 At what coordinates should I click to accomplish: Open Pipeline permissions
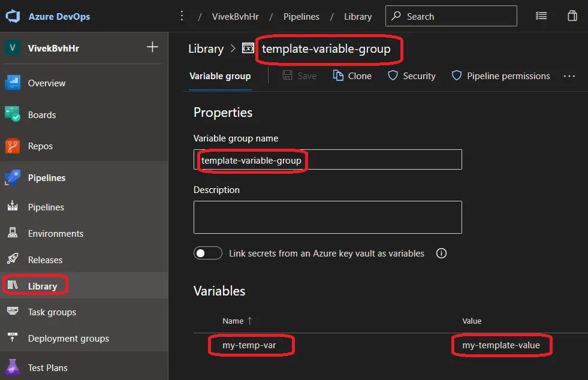[500, 76]
